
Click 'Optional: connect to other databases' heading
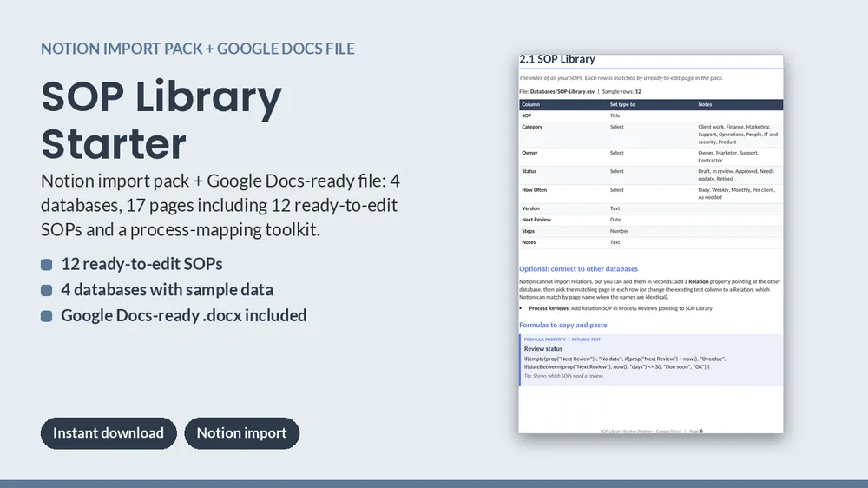pyautogui.click(x=578, y=268)
